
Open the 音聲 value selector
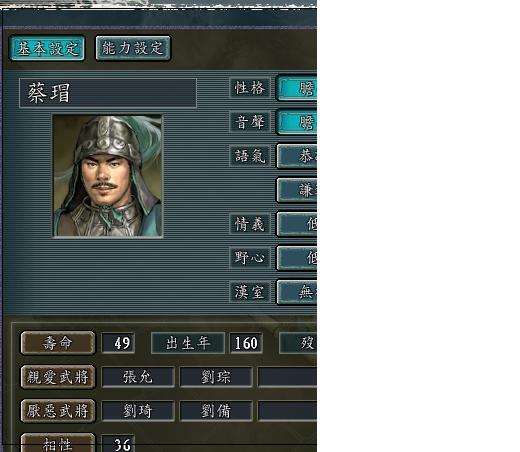[x=297, y=122]
